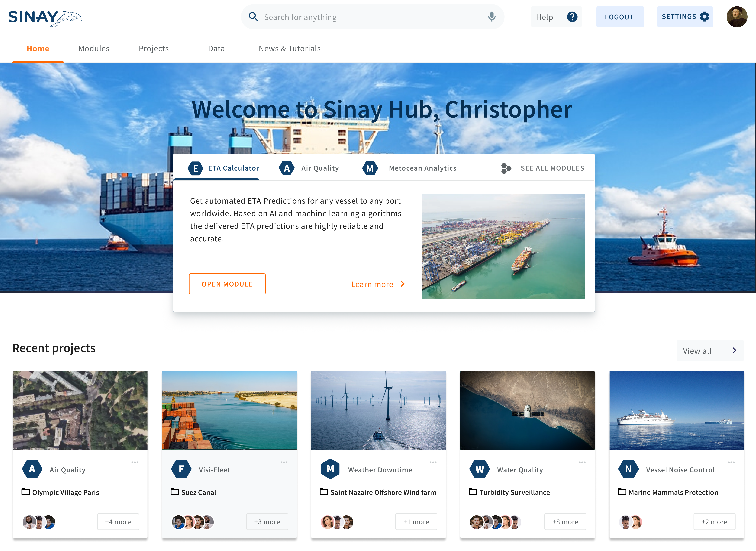
Task: Open options menu on Air Quality project card
Action: pyautogui.click(x=135, y=462)
